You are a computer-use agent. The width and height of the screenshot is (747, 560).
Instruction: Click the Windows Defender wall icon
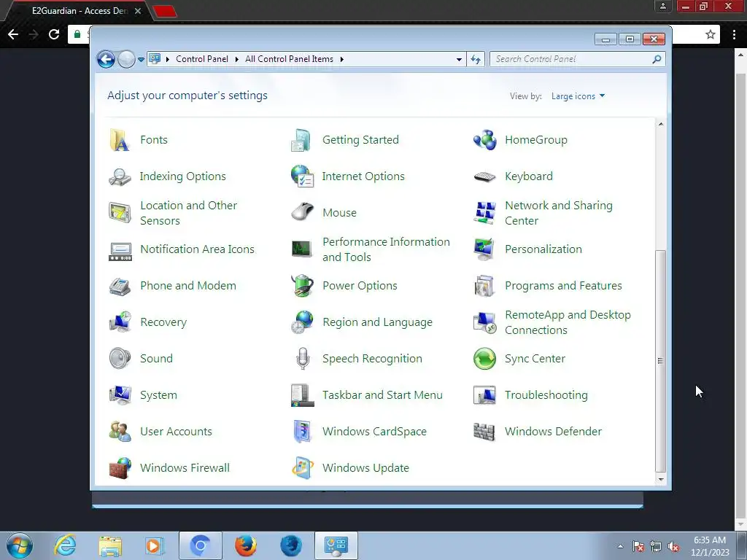(x=484, y=432)
